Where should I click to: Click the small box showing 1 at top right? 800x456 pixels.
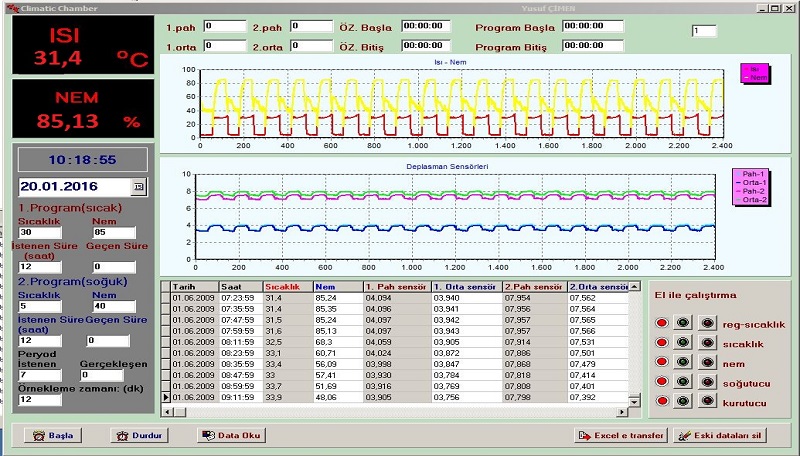pos(704,31)
